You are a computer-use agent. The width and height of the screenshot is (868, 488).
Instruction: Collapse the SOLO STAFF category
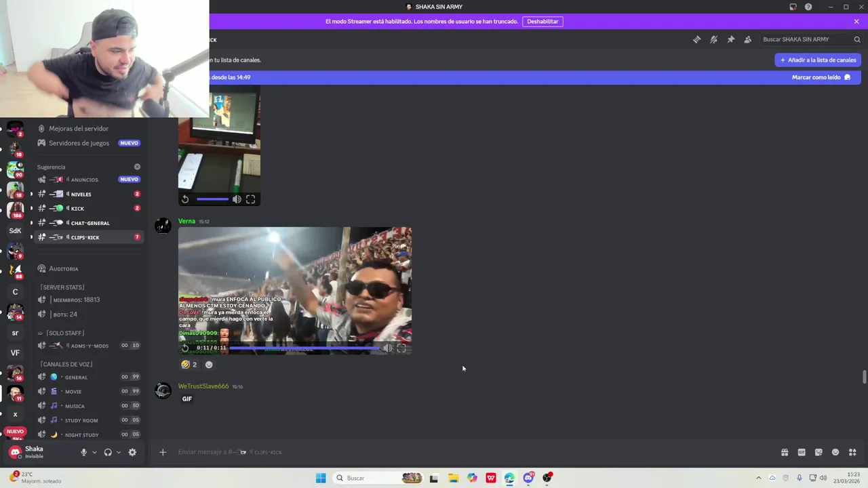[61, 333]
